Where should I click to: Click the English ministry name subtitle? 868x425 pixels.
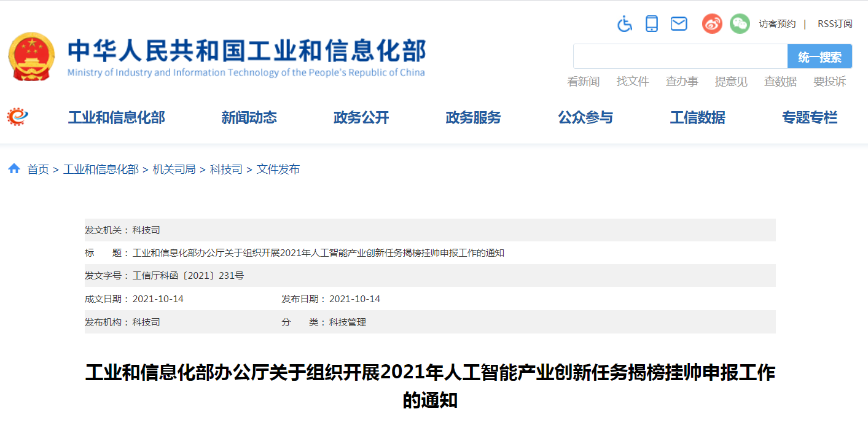tap(246, 72)
